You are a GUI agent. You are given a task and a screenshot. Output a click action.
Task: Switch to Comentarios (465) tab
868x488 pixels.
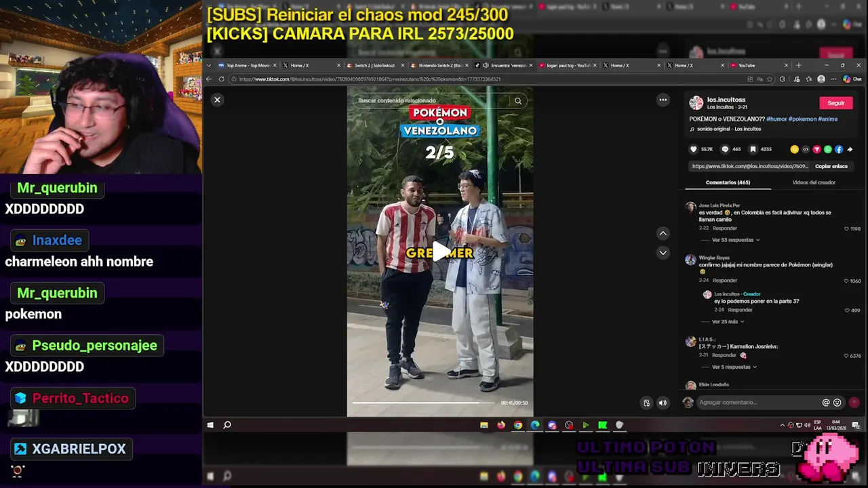click(728, 182)
